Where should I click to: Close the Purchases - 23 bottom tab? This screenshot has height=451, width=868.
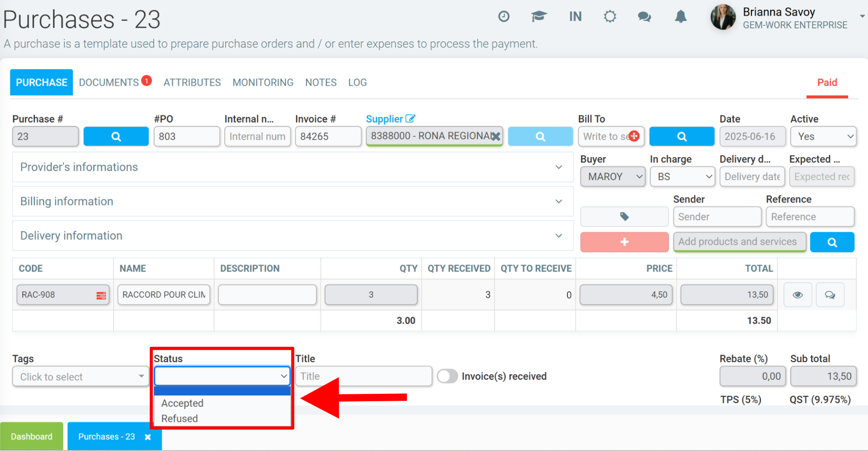point(148,437)
